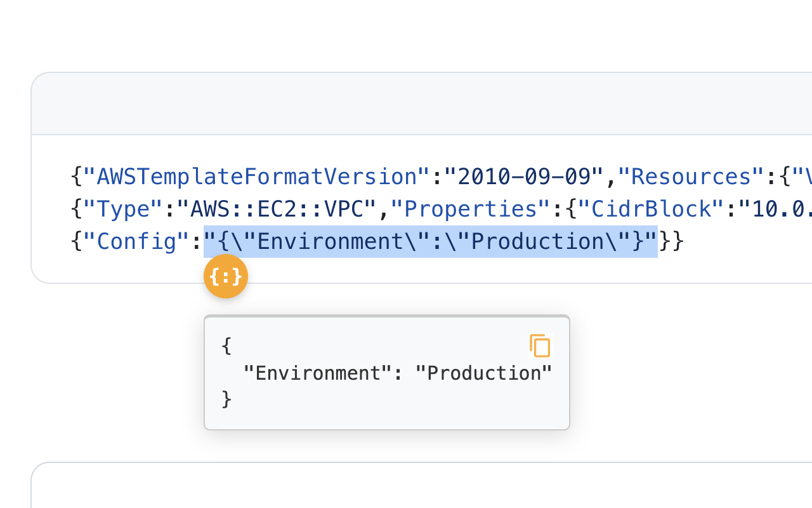Click the highlighted escaped Environment JSON string

[x=430, y=241]
